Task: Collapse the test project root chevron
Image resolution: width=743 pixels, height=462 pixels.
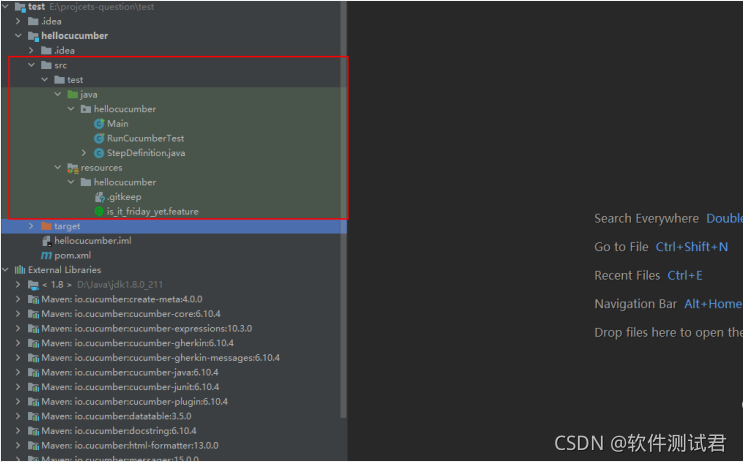Action: (x=6, y=7)
